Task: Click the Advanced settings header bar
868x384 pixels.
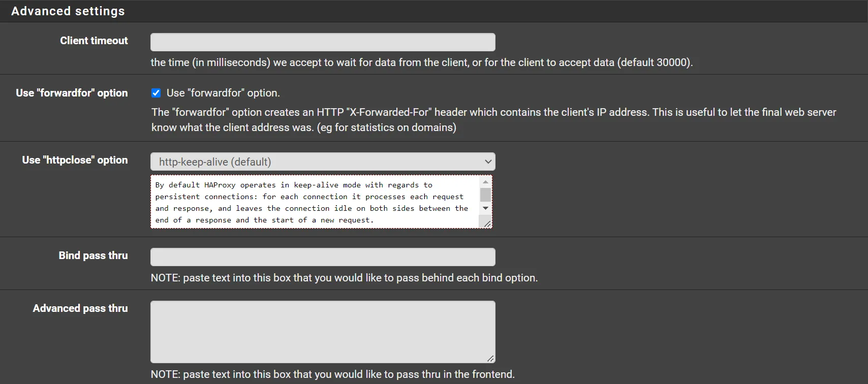Action: (68, 11)
